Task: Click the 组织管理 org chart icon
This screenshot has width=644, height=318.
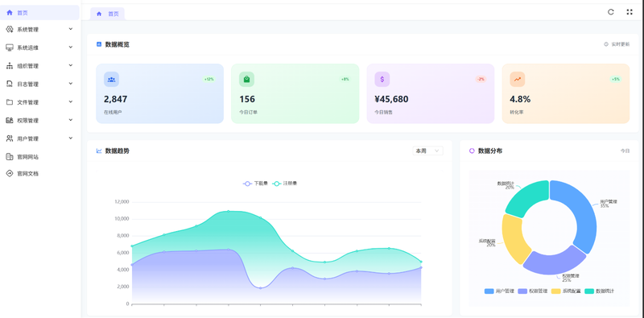Action: 10,66
